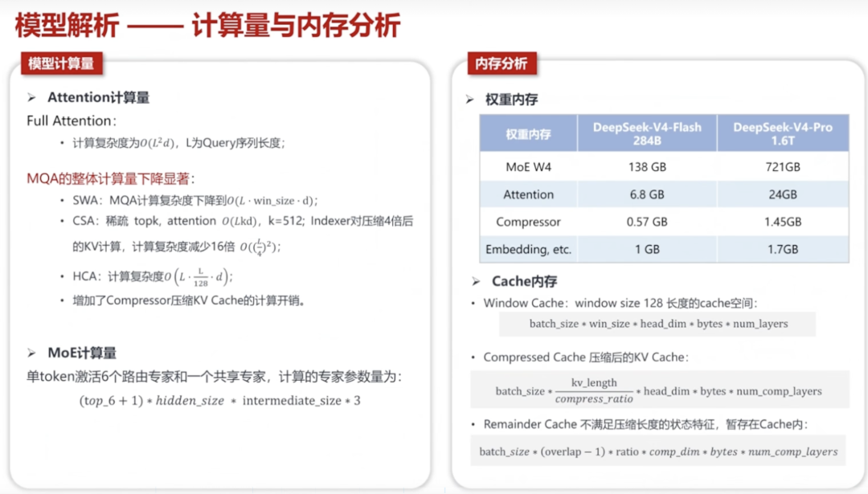Click the 721GB value for DeepSeek-V4-Pro
This screenshot has width=868, height=494.
coord(782,167)
